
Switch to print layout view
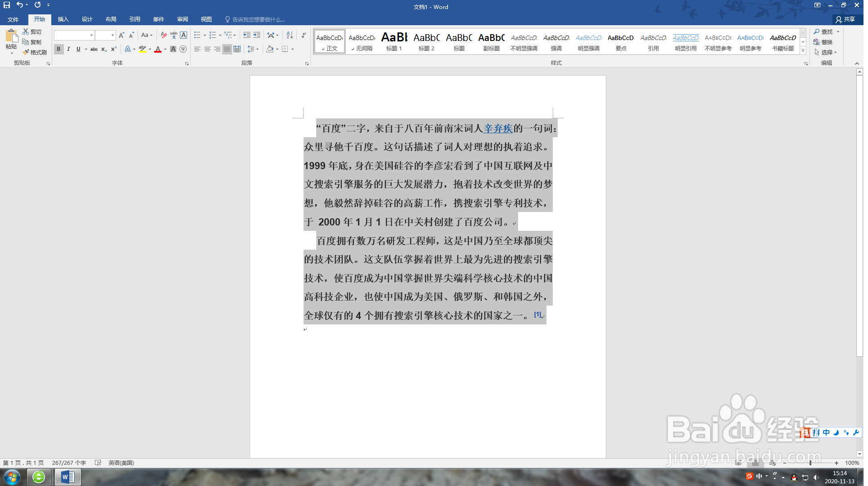coord(756,463)
